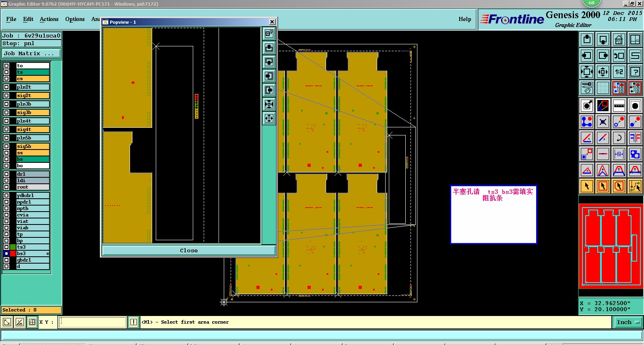Viewport: 644px width, 345px height.
Task: Toggle display checkbox for layer gbdrl
Action: 6,260
